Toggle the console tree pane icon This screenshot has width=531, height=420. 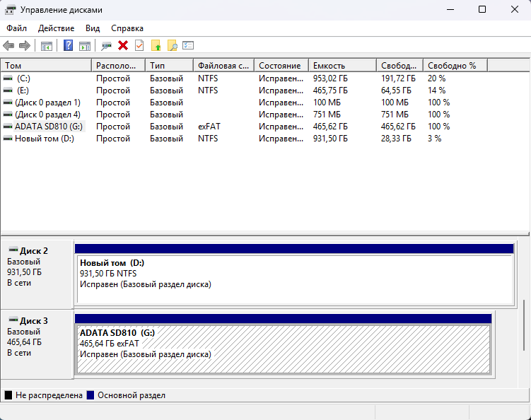pyautogui.click(x=47, y=46)
